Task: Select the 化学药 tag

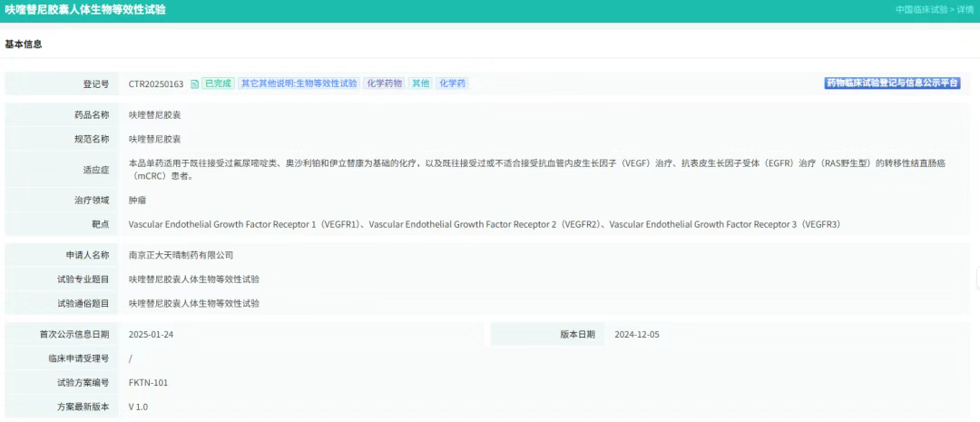Action: pos(452,83)
